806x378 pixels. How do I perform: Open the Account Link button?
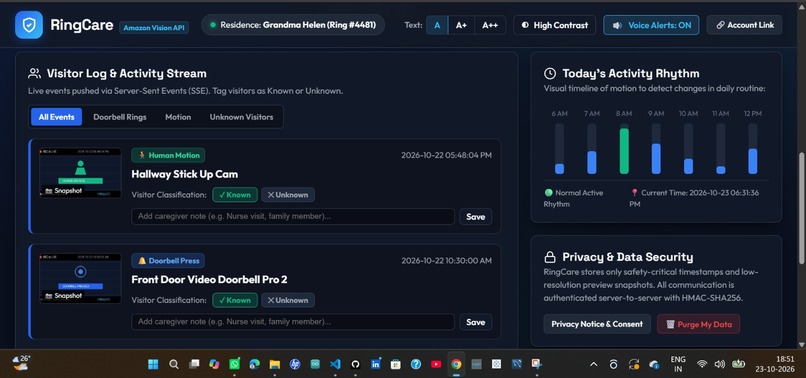744,25
